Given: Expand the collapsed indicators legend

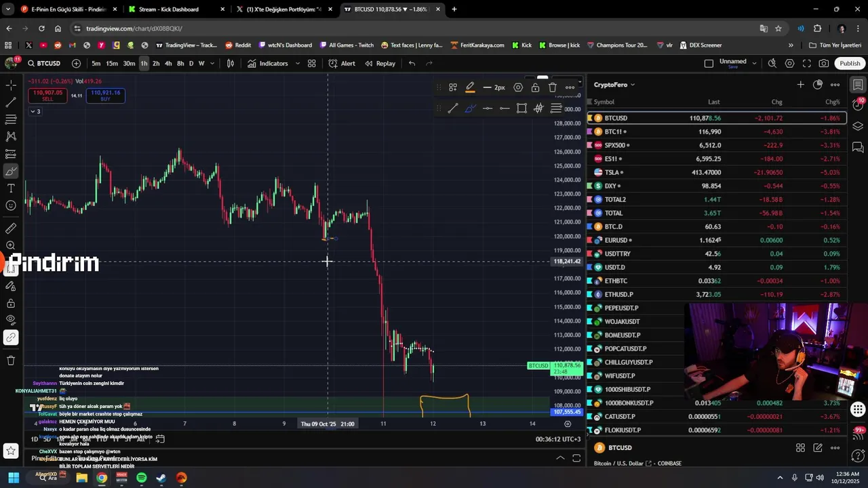Looking at the screenshot, I should (x=35, y=111).
